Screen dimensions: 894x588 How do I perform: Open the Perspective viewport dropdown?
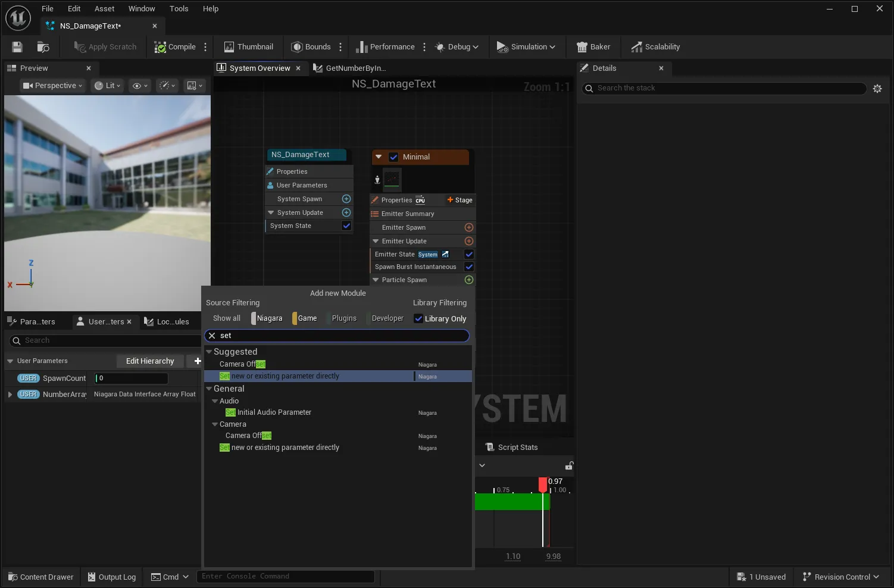pyautogui.click(x=52, y=86)
